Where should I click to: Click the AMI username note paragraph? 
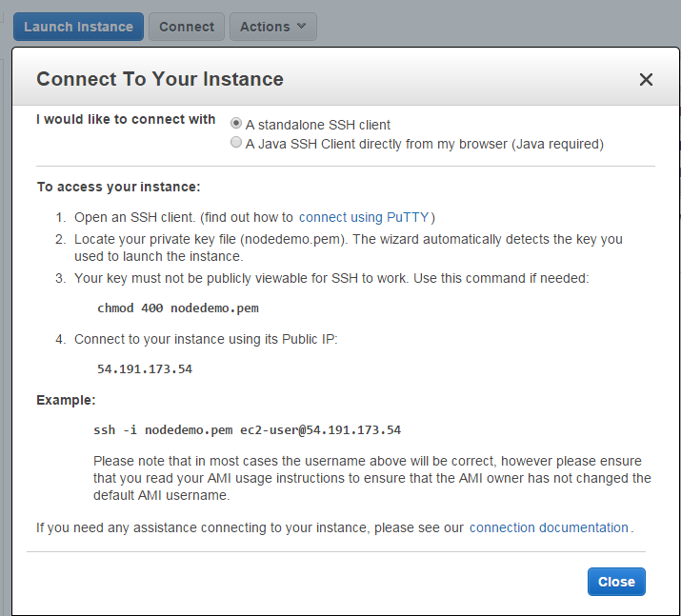(x=372, y=478)
